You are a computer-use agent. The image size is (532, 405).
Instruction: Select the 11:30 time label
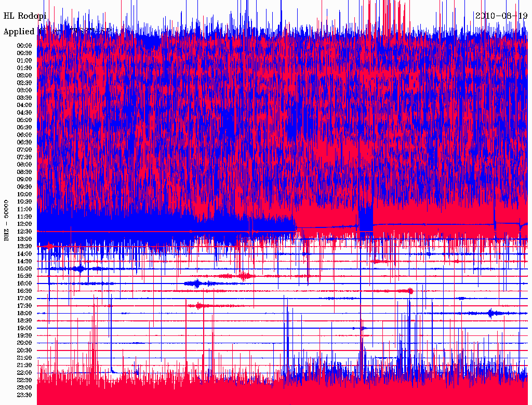tap(24, 217)
